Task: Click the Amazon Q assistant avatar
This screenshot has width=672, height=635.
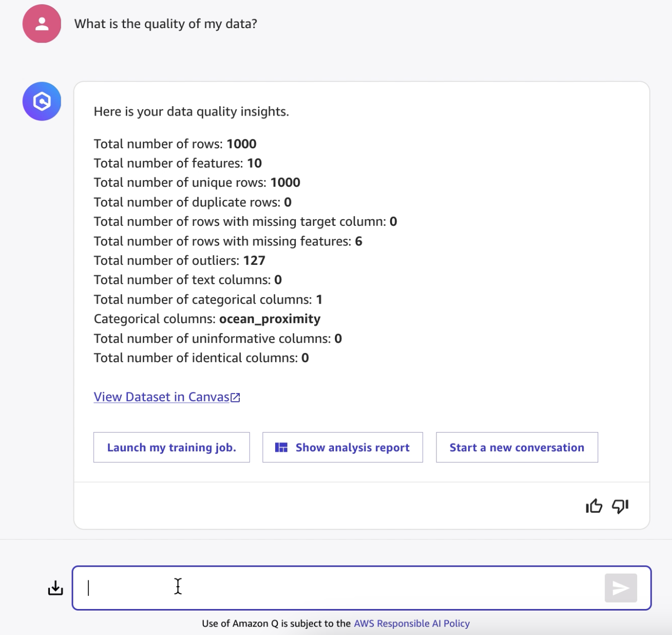Action: [x=42, y=101]
